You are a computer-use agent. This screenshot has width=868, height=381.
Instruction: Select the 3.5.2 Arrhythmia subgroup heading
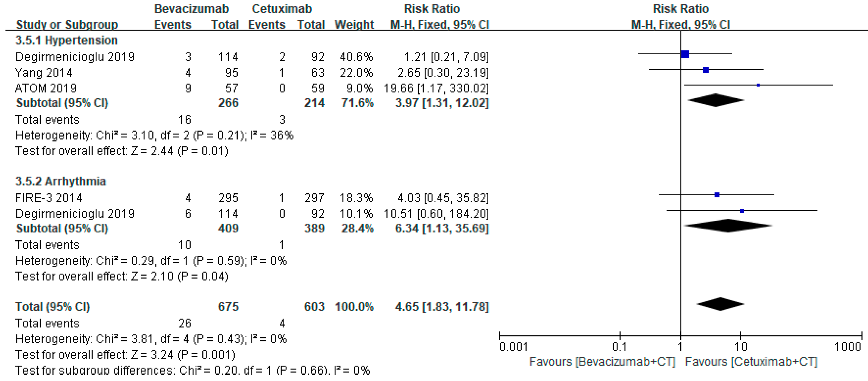[61, 181]
